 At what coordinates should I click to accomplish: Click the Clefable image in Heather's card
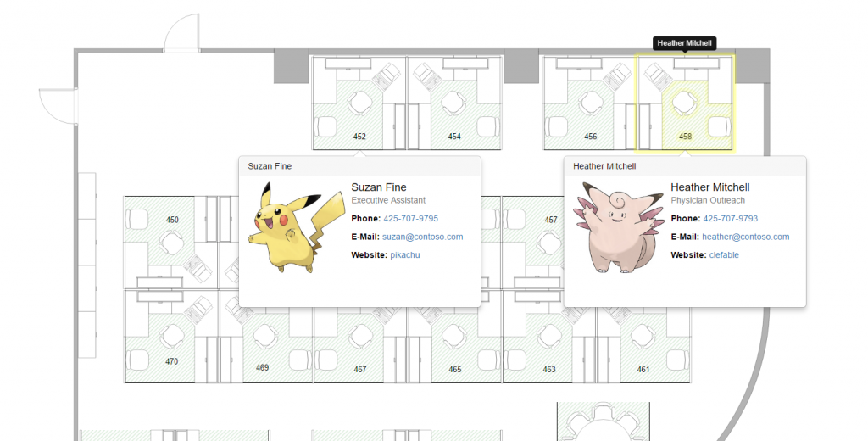pyautogui.click(x=618, y=227)
